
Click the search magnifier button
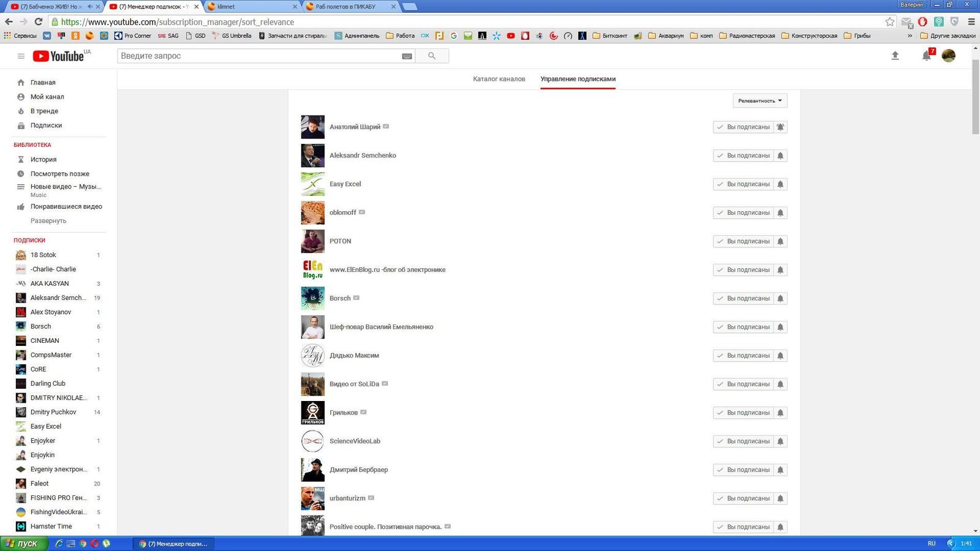(x=432, y=56)
